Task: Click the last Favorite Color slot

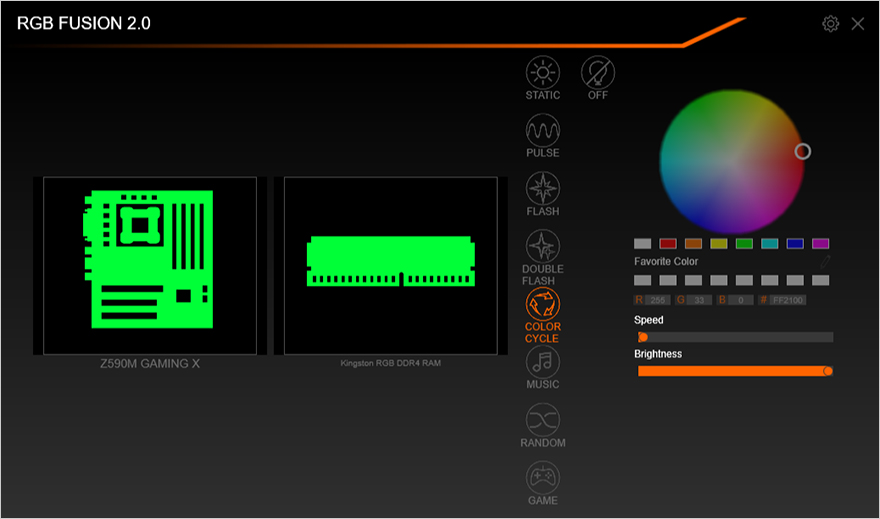Action: pyautogui.click(x=821, y=280)
